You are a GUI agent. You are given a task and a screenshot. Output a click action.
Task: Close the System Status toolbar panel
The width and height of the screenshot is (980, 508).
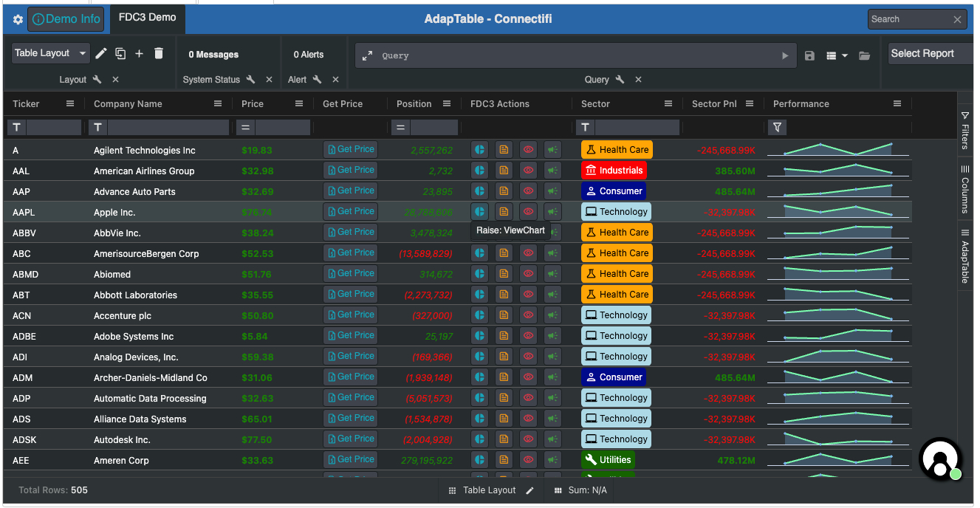(x=269, y=80)
